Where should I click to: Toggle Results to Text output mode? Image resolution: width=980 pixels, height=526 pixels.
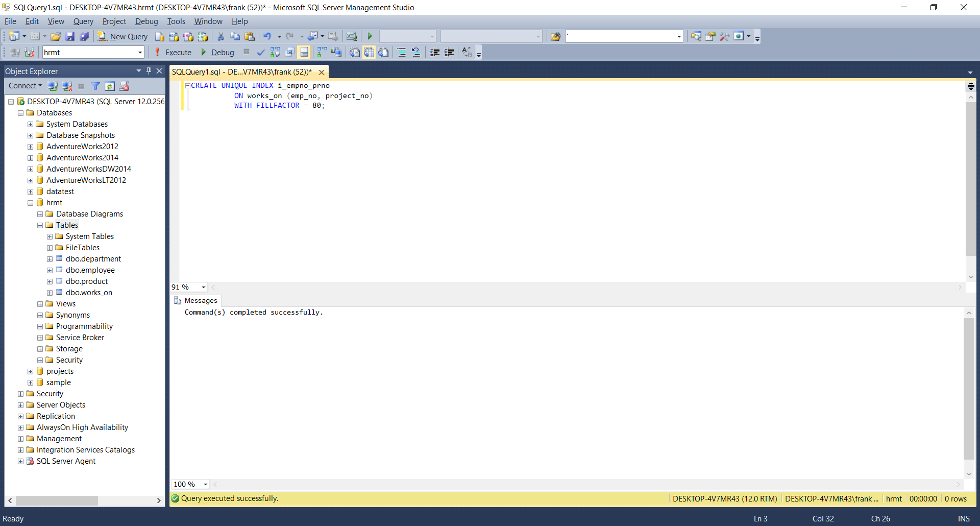tap(355, 52)
